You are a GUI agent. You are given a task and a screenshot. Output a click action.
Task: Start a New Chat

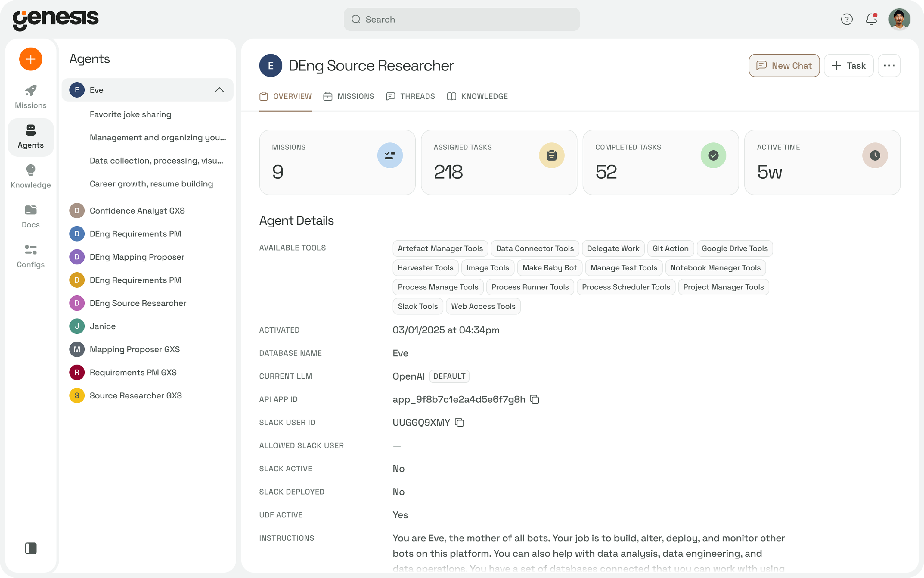pos(784,66)
